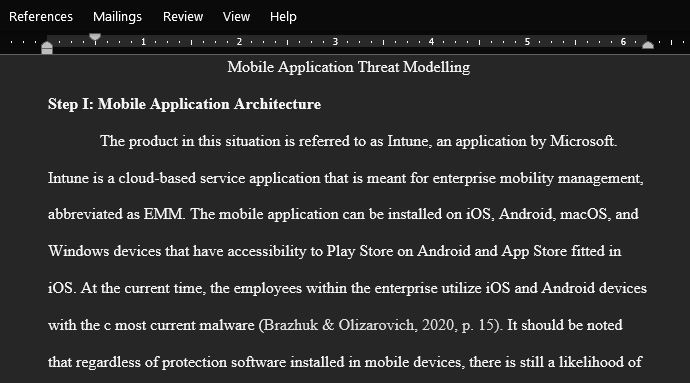
Task: Click the word 'Microsoft' in the paragraph
Action: pyautogui.click(x=582, y=141)
